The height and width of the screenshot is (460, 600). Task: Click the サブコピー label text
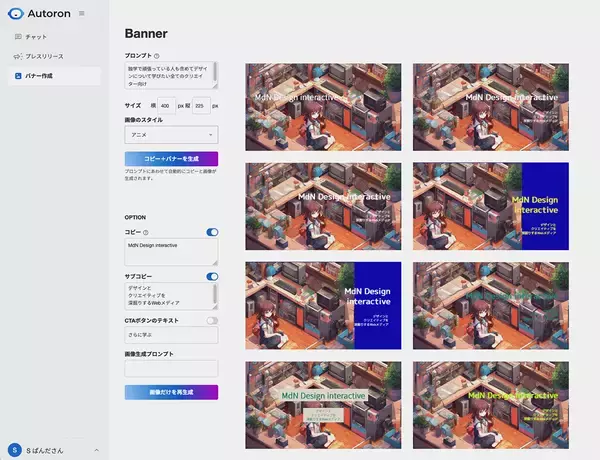(x=138, y=276)
